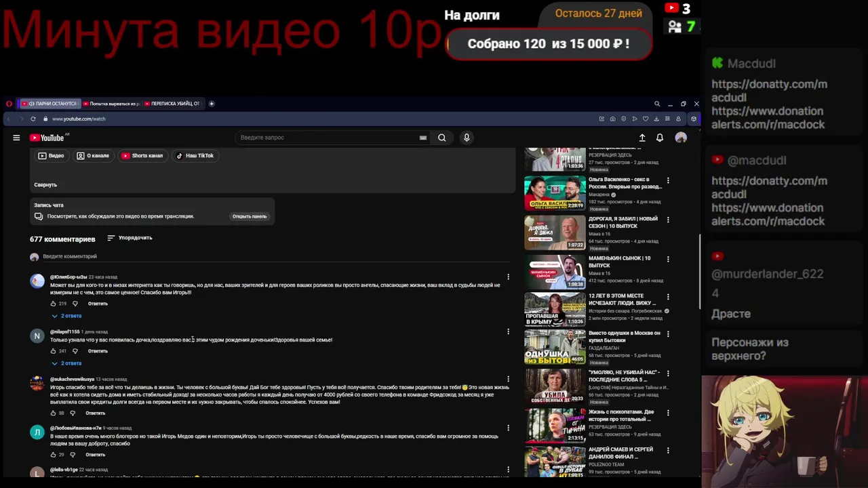This screenshot has width=868, height=488.
Task: Open '"УМОЛЯЮ, НЕ УБИВАЙ НАС"' video title
Action: click(624, 376)
